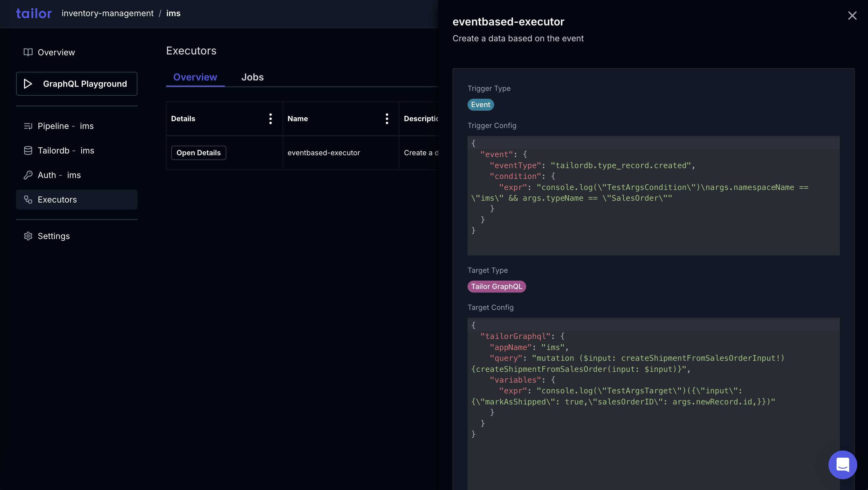Click the Trigger Type label
Viewport: 868px width, 490px height.
(489, 88)
